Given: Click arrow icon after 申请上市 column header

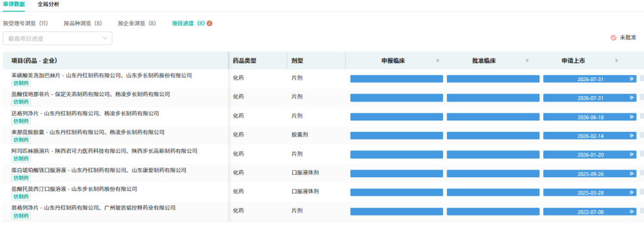Looking at the screenshot, I should (617, 61).
